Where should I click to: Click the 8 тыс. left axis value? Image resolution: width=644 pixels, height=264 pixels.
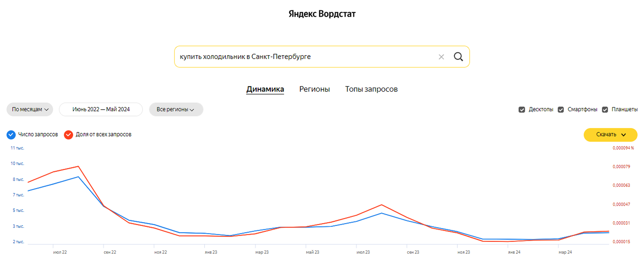[18, 180]
